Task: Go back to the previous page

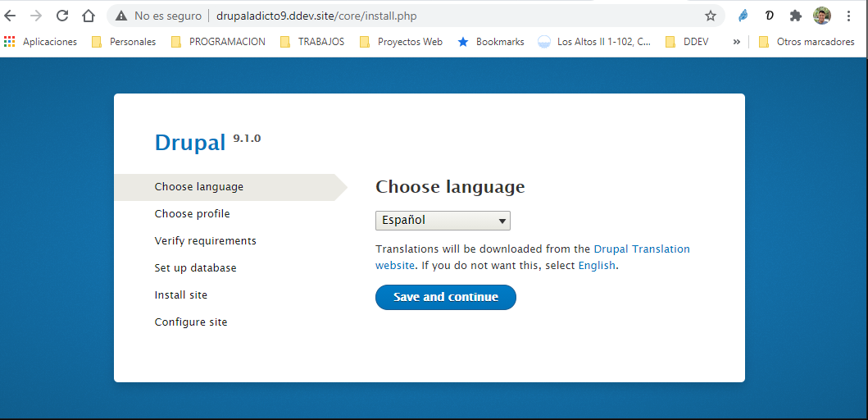Action: (x=9, y=16)
